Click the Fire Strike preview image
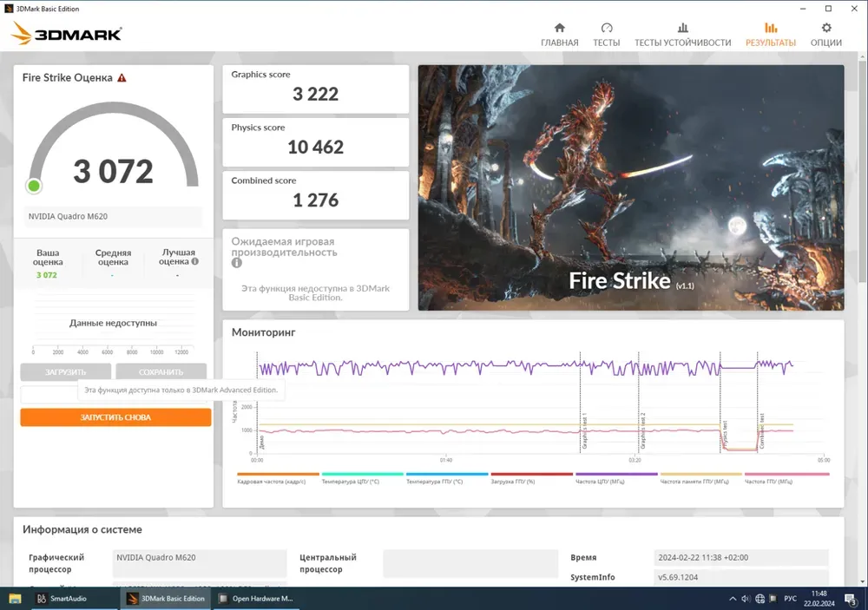This screenshot has height=610, width=868. 631,187
